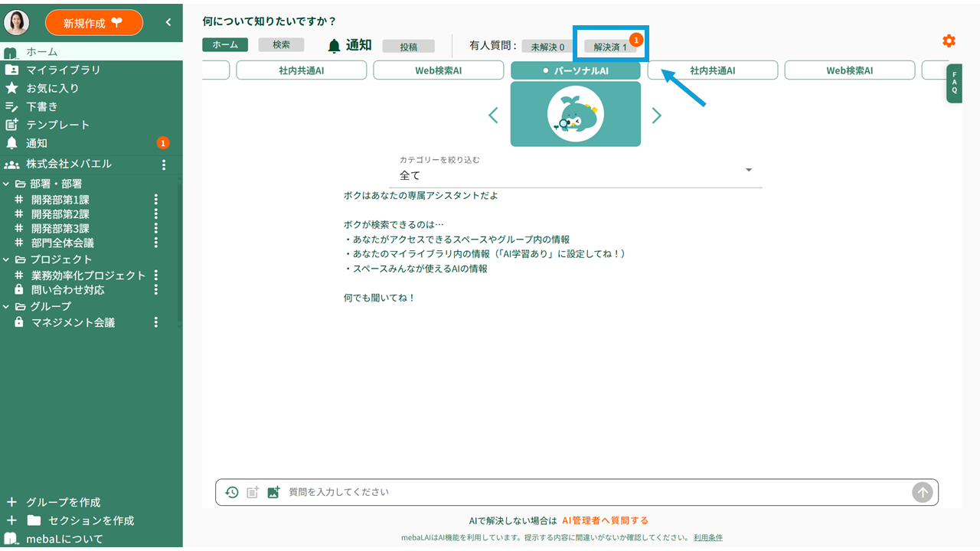
Task: Open the 開発部第3課 channel
Action: pyautogui.click(x=60, y=228)
